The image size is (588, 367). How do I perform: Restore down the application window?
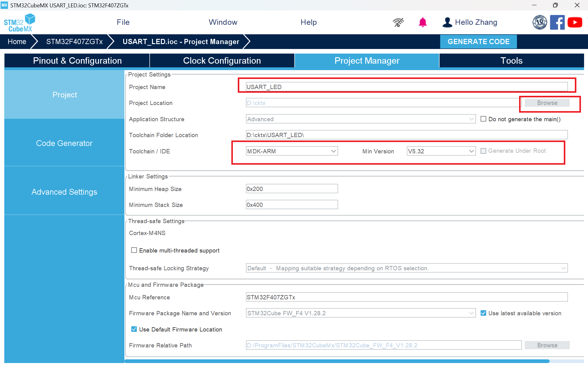555,5
